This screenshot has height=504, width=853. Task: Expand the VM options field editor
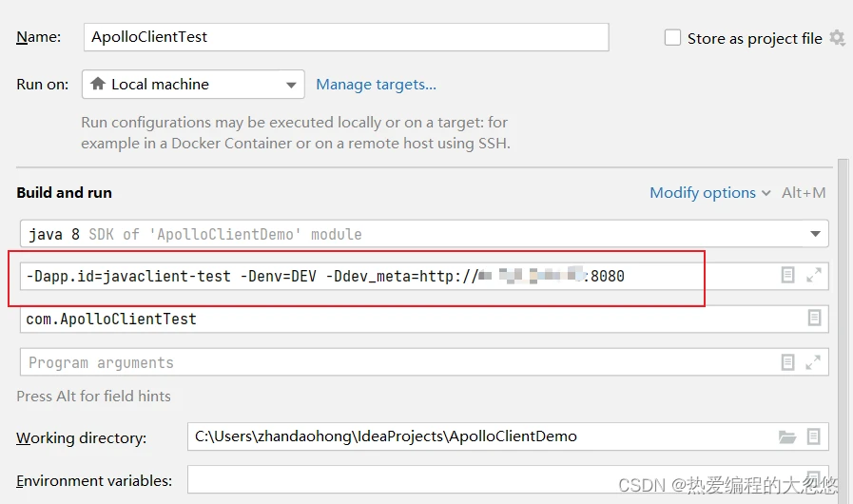[x=813, y=275]
